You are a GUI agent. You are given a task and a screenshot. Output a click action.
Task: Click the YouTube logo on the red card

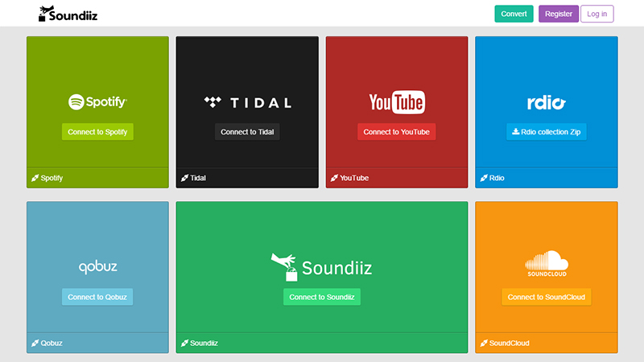397,102
